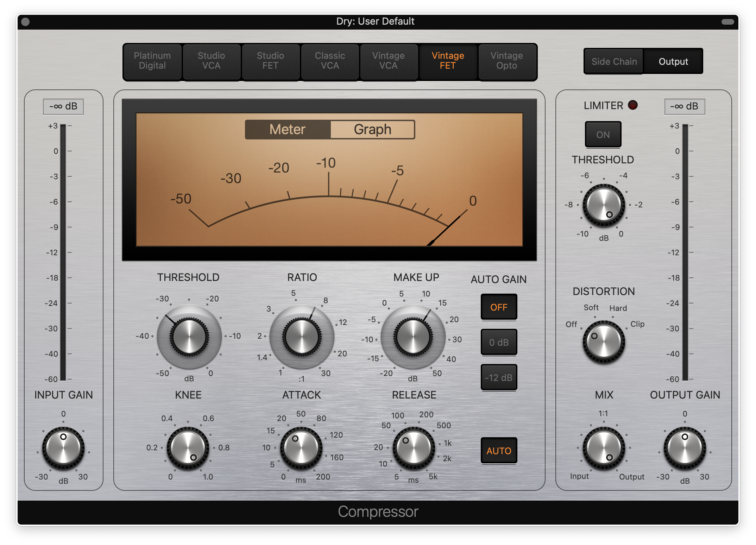Screen dimensions: 756x545
Task: Adjust the Make Up gain knob
Action: point(414,337)
